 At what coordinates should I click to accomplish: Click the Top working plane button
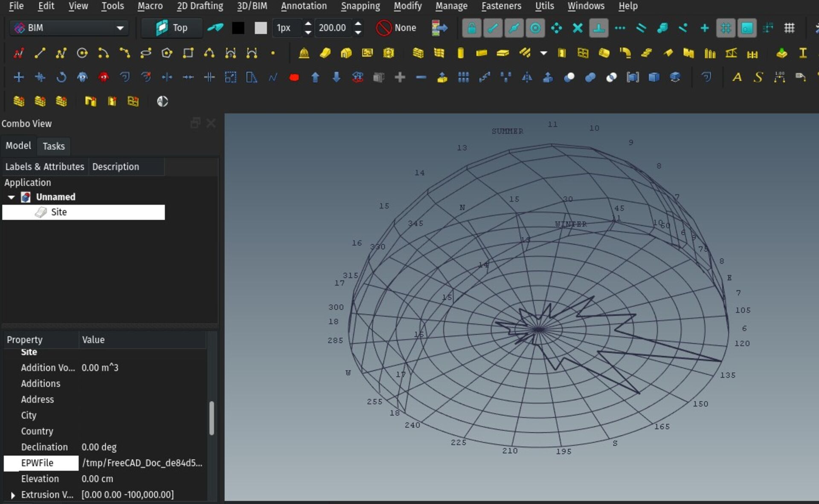click(x=172, y=28)
